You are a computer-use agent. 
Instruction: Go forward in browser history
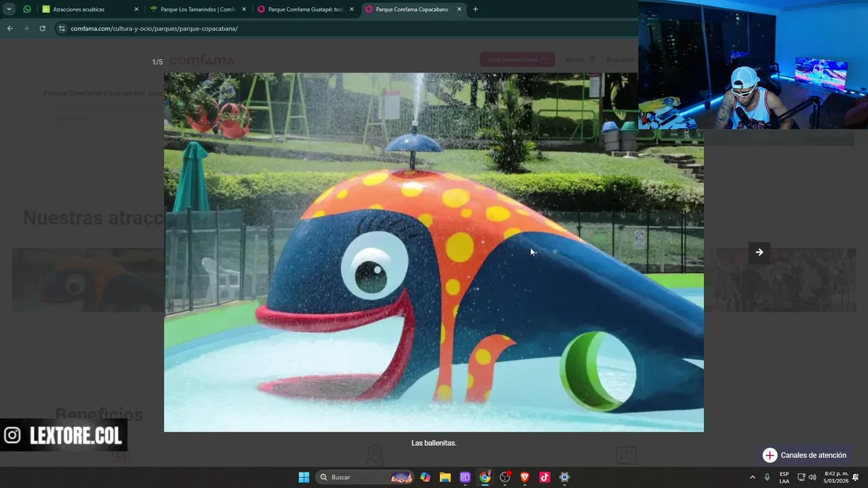[26, 28]
